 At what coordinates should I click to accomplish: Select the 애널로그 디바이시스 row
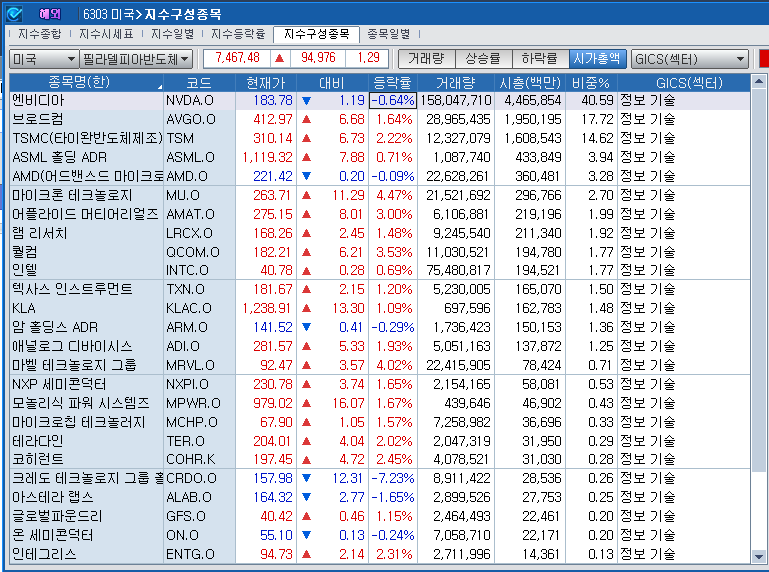pos(380,346)
